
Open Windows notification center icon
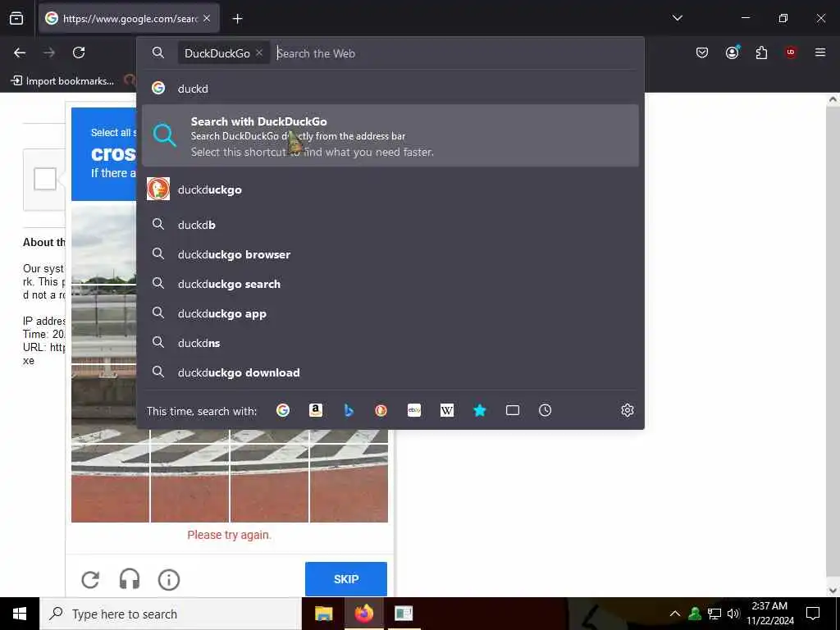pos(813,614)
